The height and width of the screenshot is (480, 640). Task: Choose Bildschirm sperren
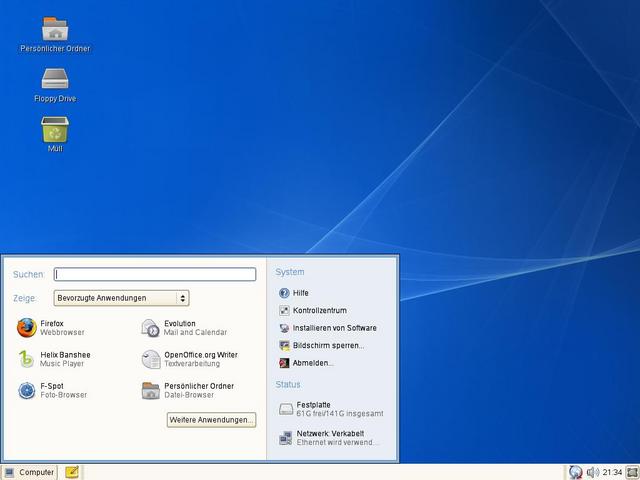click(327, 345)
